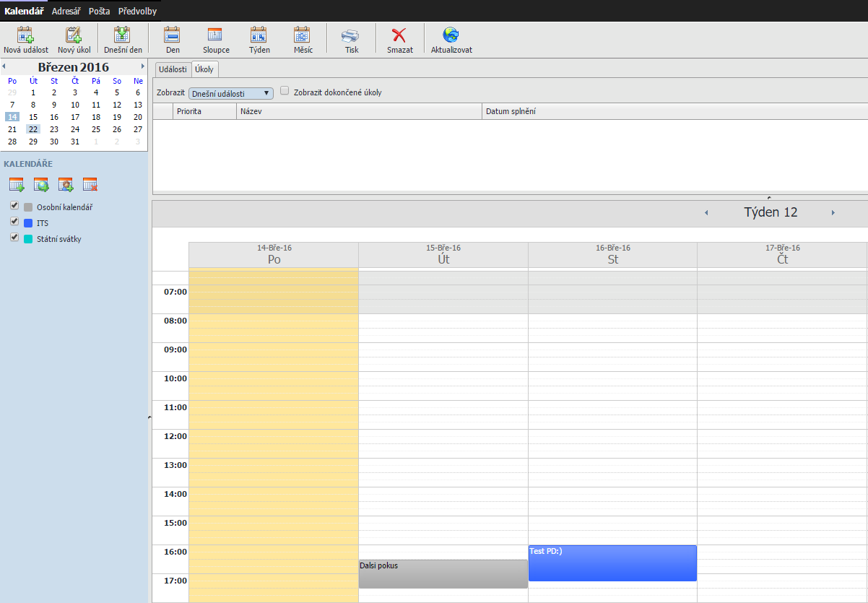Viewport: 868px width, 603px height.
Task: Click the 16-Bře-16 St day header
Action: (x=613, y=255)
